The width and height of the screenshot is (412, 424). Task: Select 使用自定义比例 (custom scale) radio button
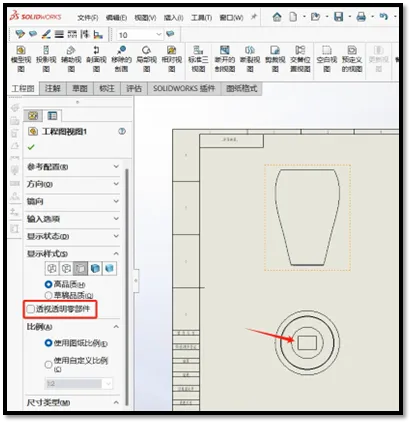click(49, 364)
